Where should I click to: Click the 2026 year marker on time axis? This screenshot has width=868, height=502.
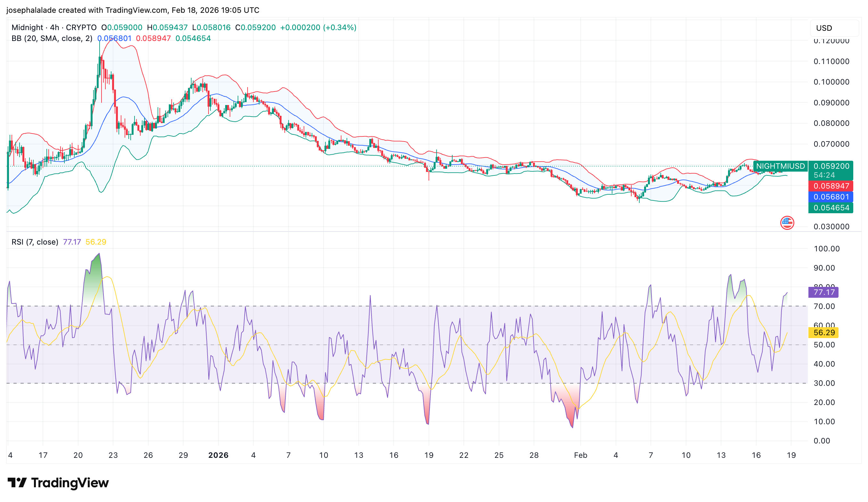click(218, 455)
